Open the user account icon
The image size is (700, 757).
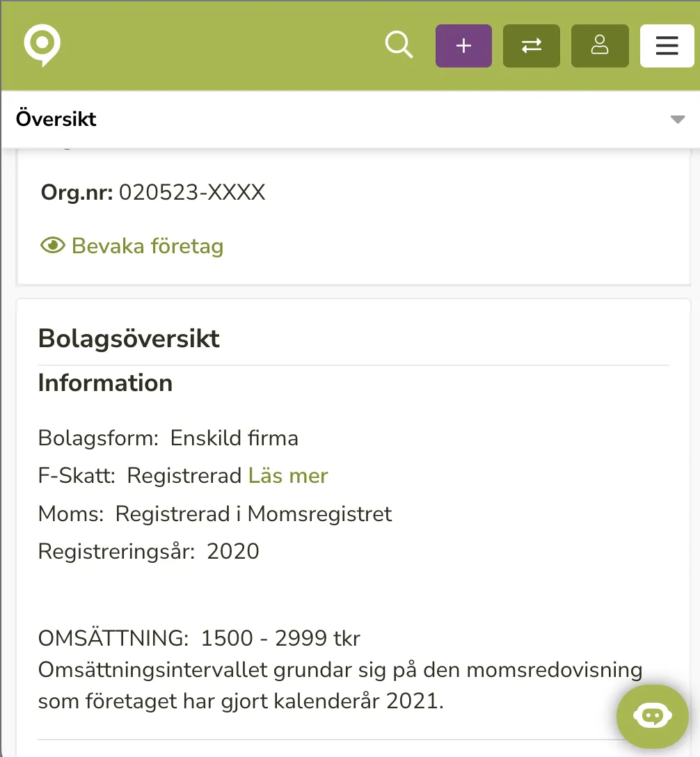(599, 46)
